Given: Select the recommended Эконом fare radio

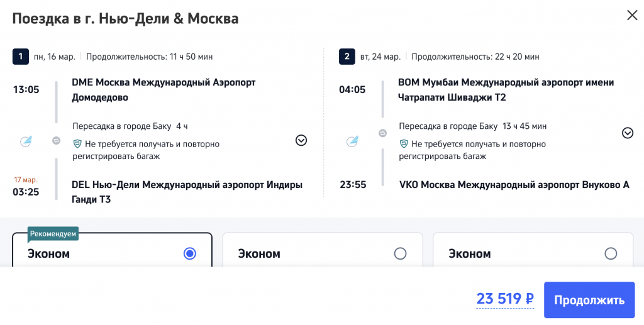Looking at the screenshot, I should [189, 253].
